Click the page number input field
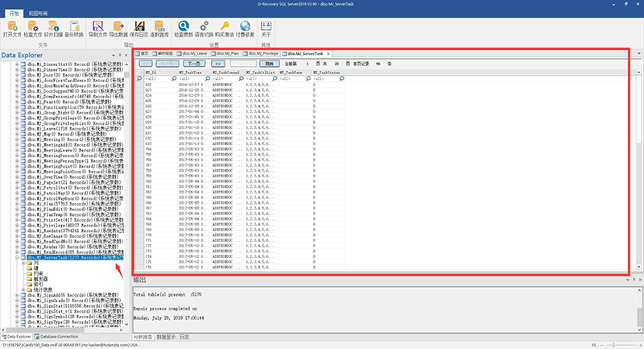Screen dimensions: 644x349 pos(243,64)
